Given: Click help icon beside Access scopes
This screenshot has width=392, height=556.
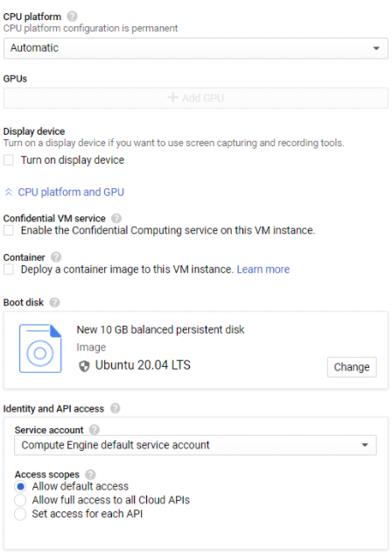Looking at the screenshot, I should (90, 475).
